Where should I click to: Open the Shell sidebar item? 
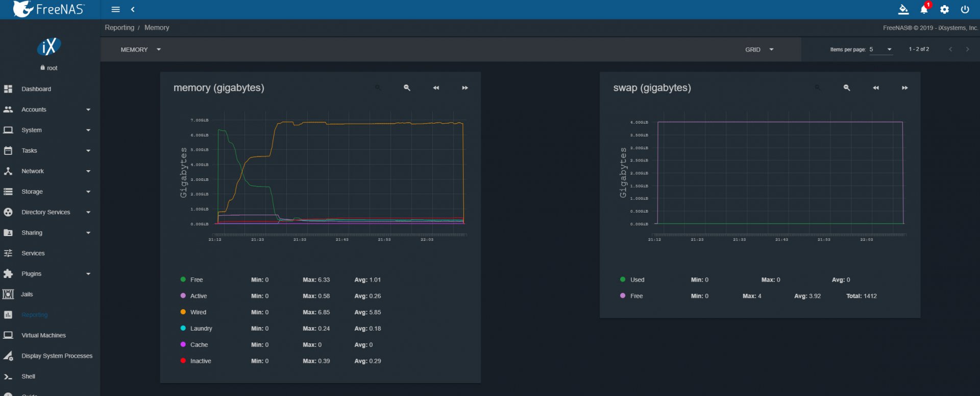click(28, 377)
